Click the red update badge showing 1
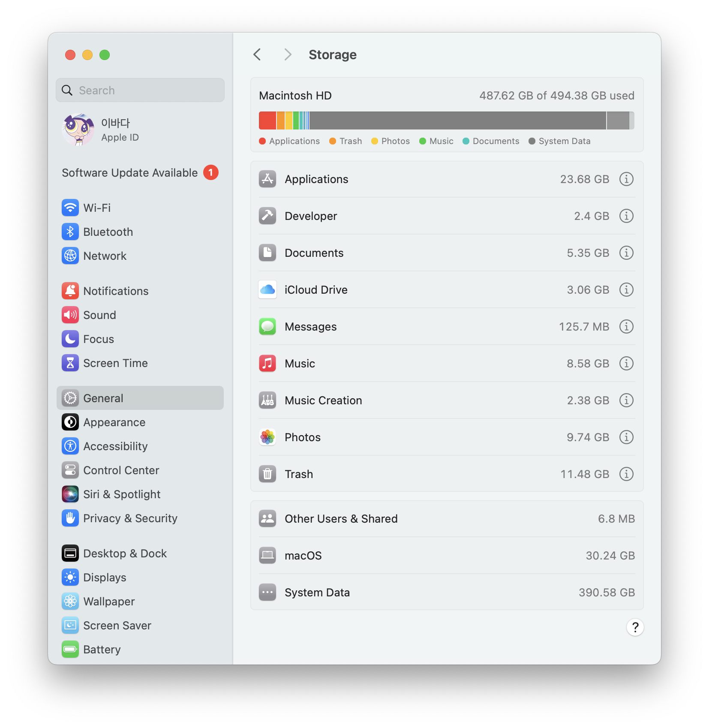Viewport: 709px width, 728px height. click(211, 173)
